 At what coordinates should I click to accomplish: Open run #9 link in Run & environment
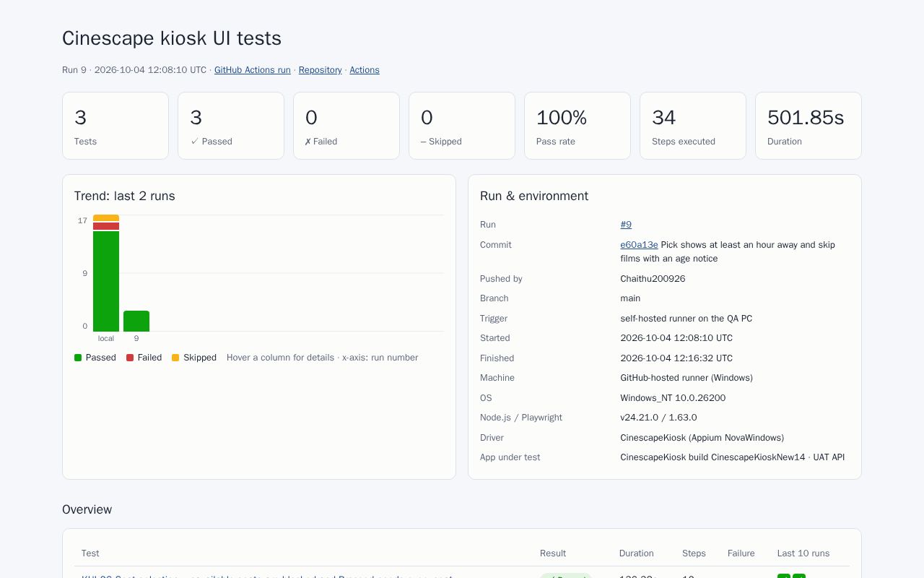pyautogui.click(x=626, y=225)
